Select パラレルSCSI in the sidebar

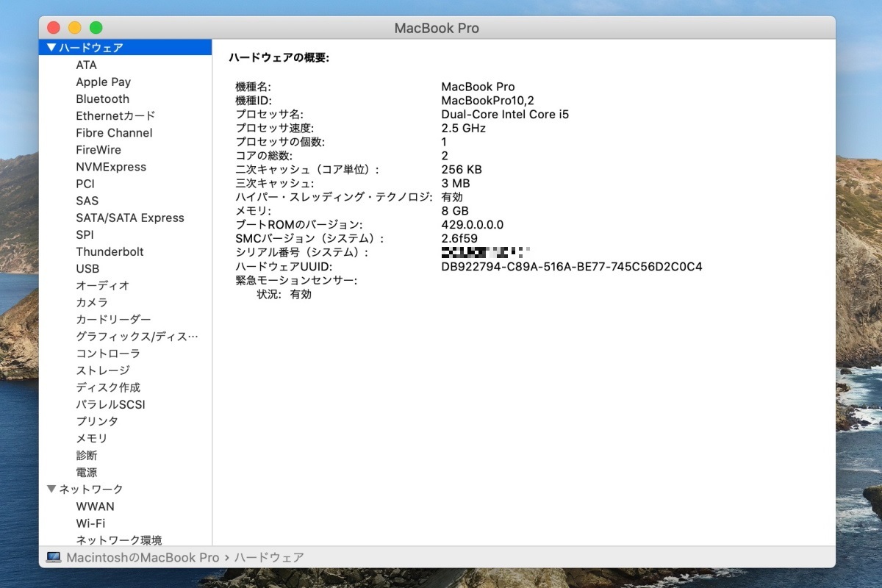pos(110,404)
